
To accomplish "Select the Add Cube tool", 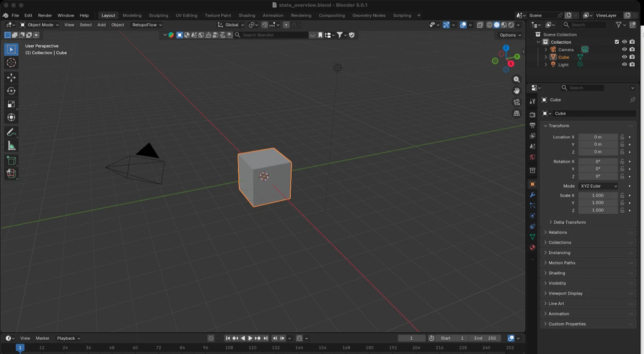I will (x=11, y=161).
